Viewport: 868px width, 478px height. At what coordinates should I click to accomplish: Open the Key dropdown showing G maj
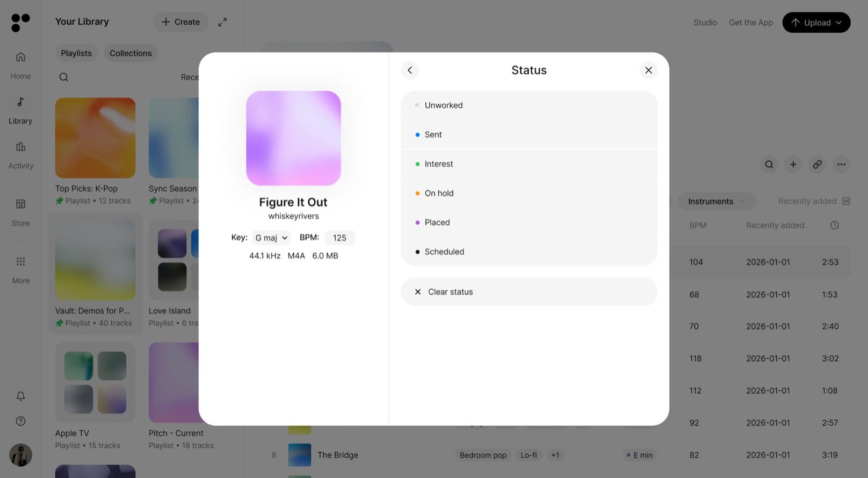271,238
